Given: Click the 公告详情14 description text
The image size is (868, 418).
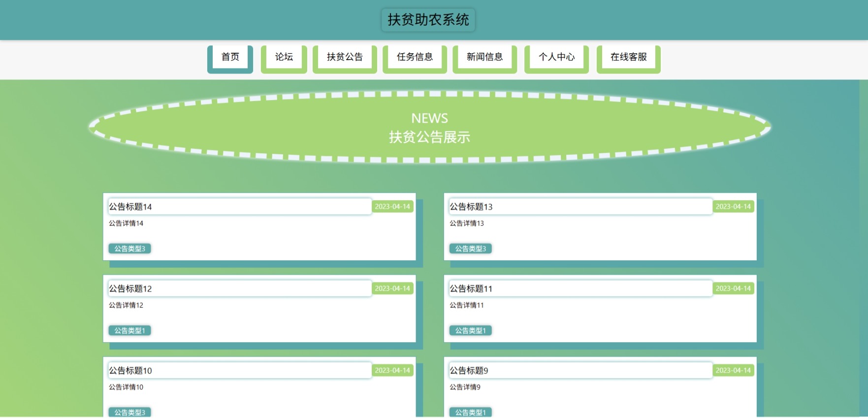Looking at the screenshot, I should 126,223.
